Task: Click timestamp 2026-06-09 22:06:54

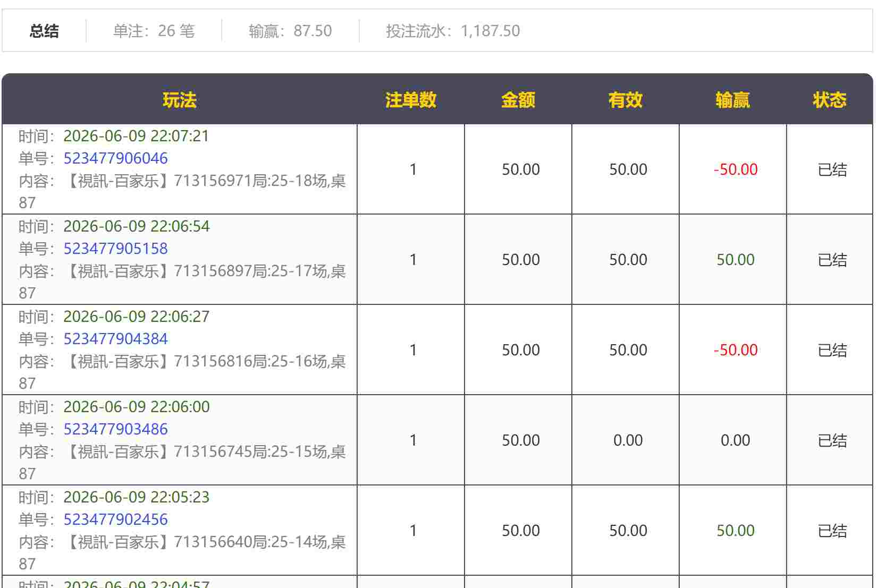Action: click(x=136, y=226)
